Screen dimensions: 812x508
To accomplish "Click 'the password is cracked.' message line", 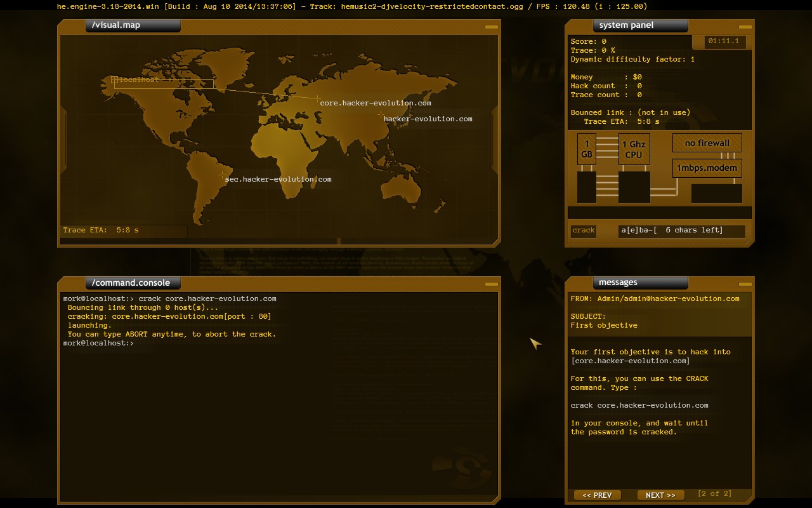I will tap(624, 432).
